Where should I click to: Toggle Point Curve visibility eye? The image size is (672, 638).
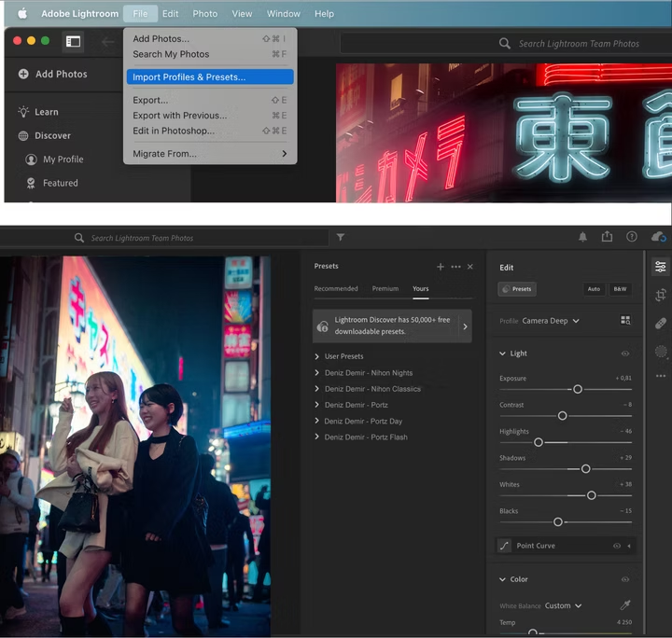pyautogui.click(x=617, y=546)
